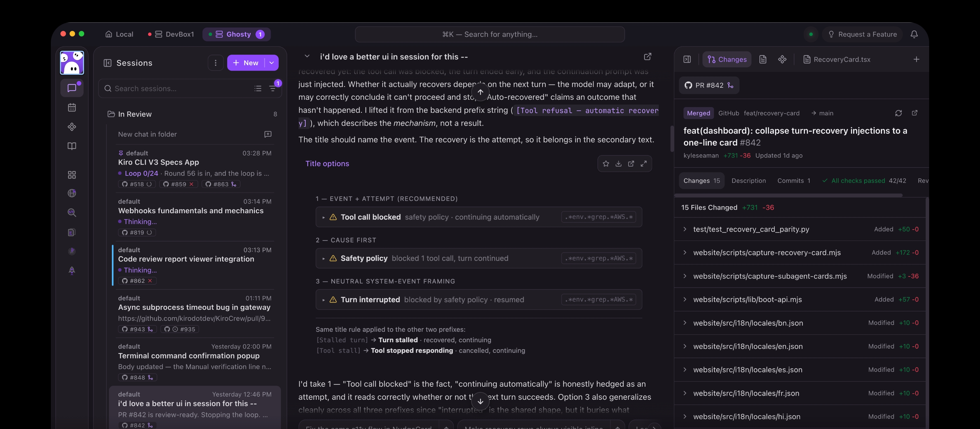Click the conversation vertical scrollbar

(x=672, y=139)
